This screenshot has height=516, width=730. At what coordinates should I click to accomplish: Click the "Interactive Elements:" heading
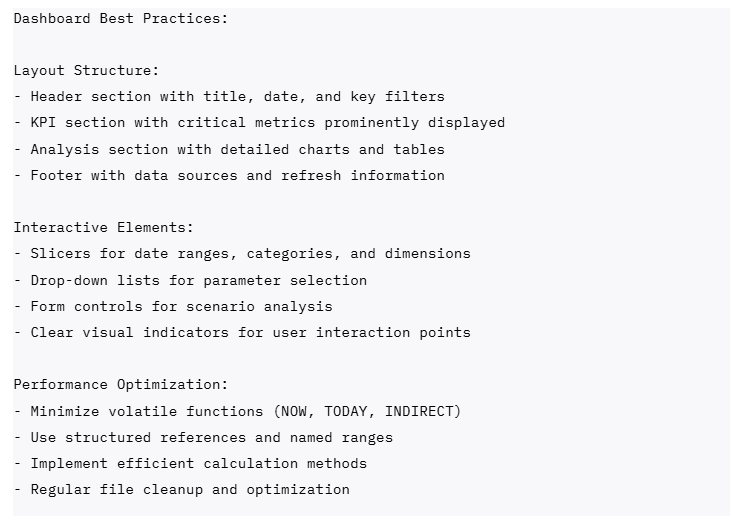[103, 228]
